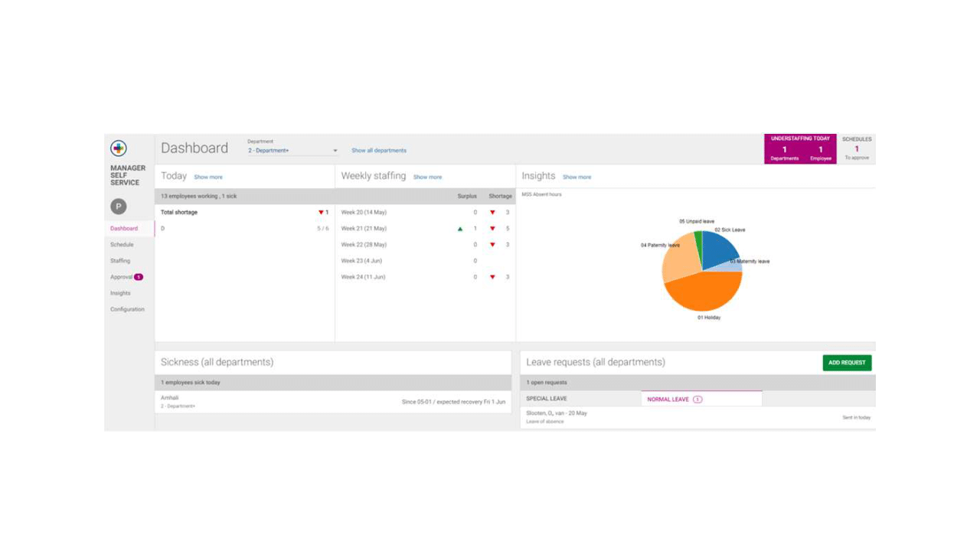Viewport: 980px width, 551px height.
Task: Click the Normal Leave count badge
Action: click(697, 399)
